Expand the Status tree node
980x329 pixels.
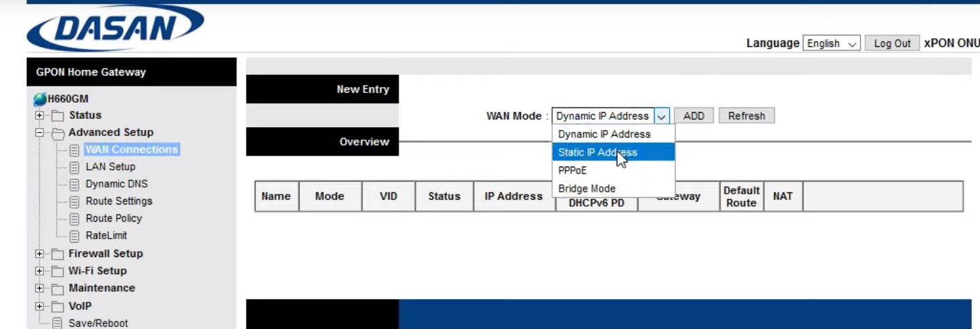click(39, 116)
